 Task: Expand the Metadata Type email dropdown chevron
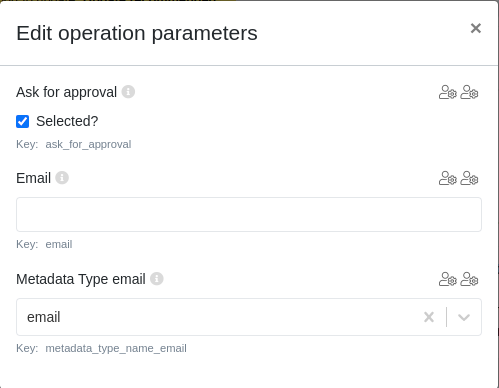pyautogui.click(x=464, y=317)
